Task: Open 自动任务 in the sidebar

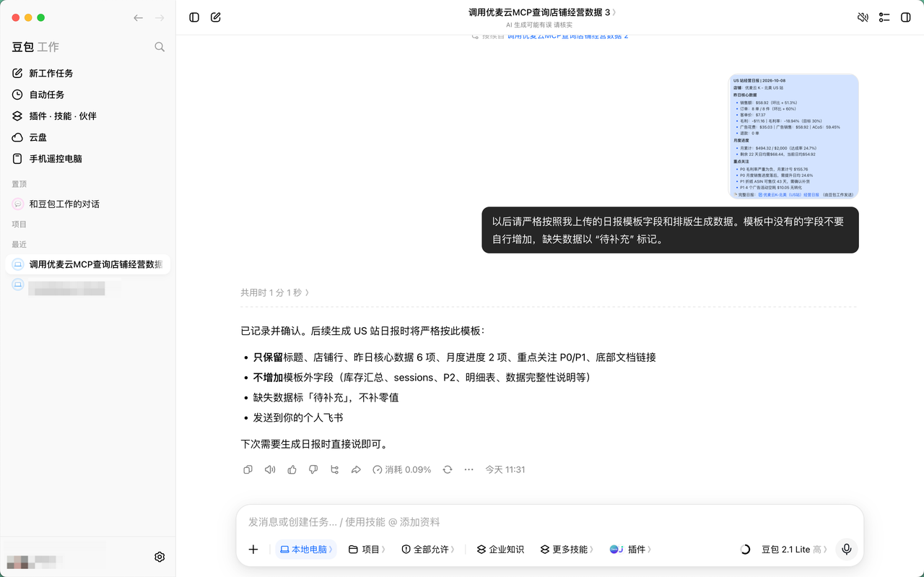Action: pos(88,95)
